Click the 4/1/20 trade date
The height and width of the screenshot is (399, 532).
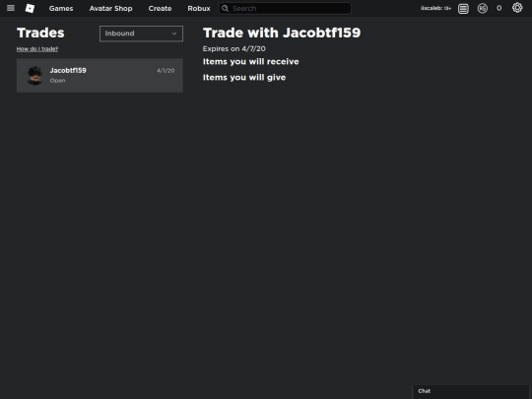click(x=166, y=71)
